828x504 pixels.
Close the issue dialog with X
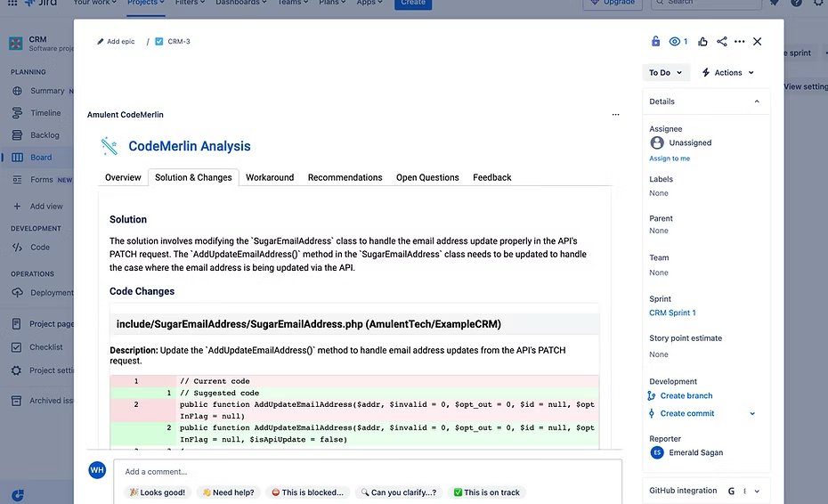click(757, 41)
